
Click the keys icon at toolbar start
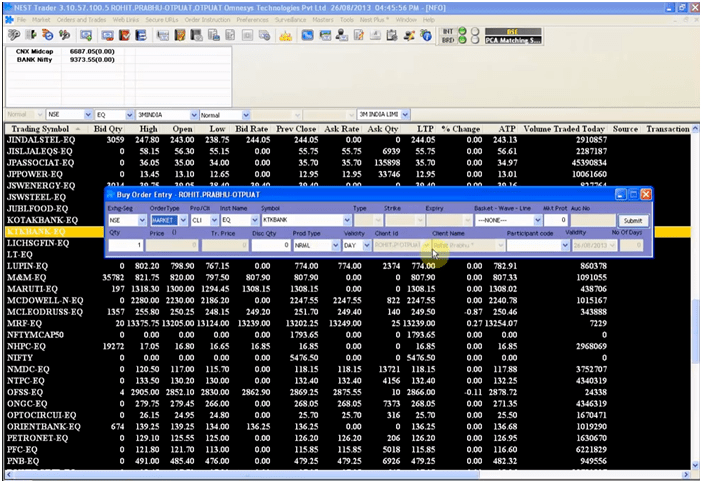14,35
